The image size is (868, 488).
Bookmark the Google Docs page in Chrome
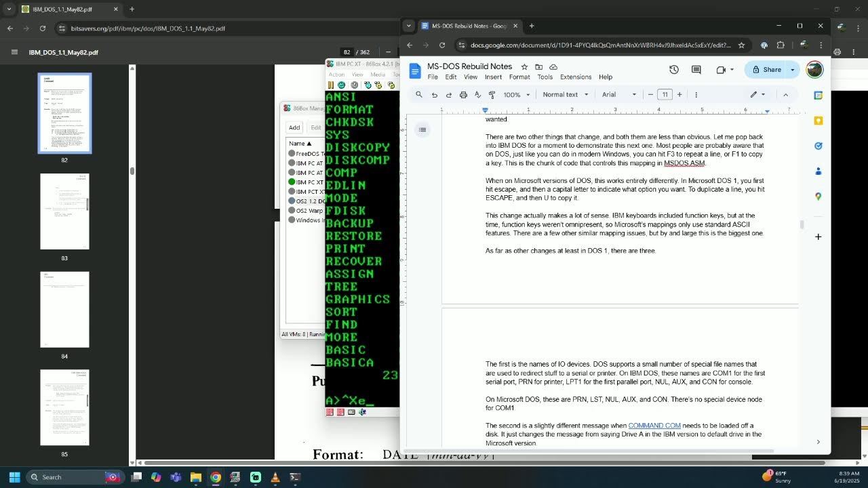[x=741, y=45]
